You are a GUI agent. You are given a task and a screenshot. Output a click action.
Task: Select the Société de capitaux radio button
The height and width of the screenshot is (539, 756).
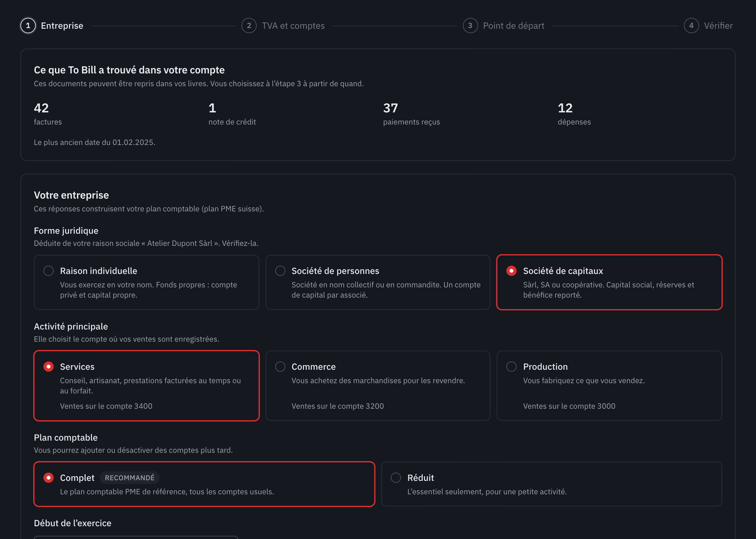511,271
